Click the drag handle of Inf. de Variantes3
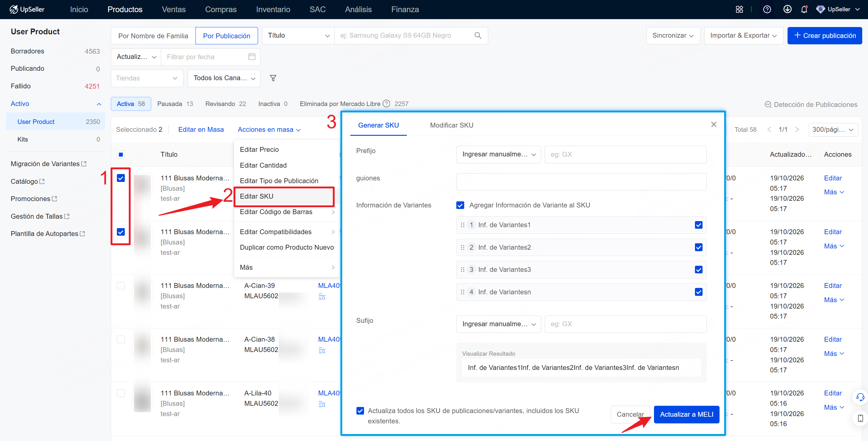868x441 pixels. [x=462, y=269]
